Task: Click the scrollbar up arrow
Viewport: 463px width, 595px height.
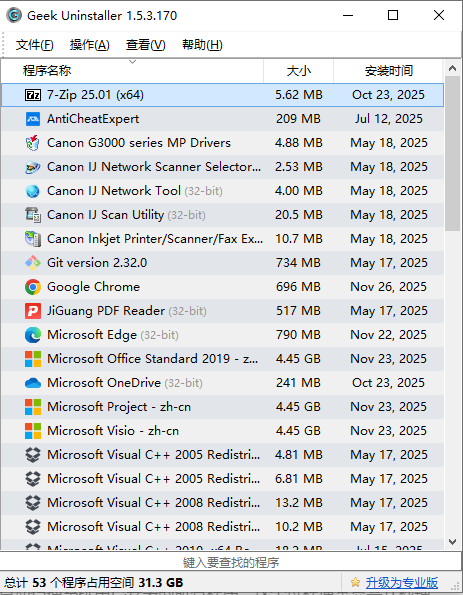Action: pos(452,68)
